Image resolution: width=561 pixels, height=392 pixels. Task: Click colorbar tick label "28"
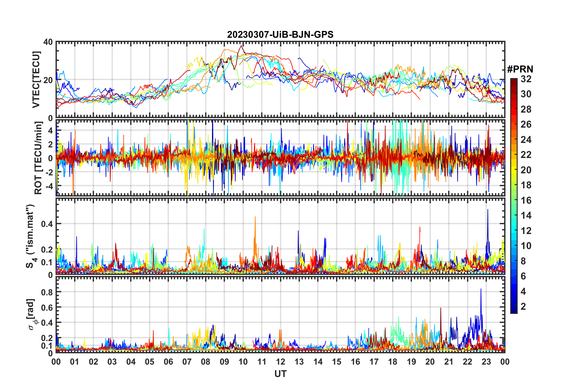(x=526, y=109)
